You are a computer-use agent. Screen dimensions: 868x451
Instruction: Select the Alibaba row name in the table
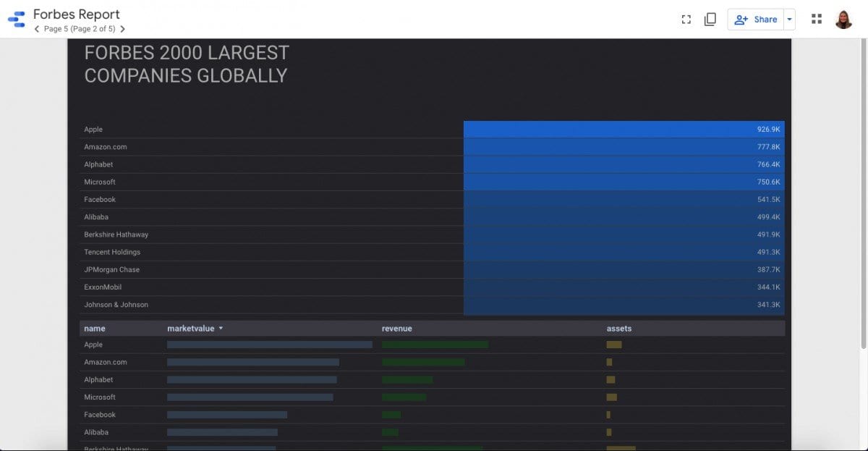click(96, 432)
